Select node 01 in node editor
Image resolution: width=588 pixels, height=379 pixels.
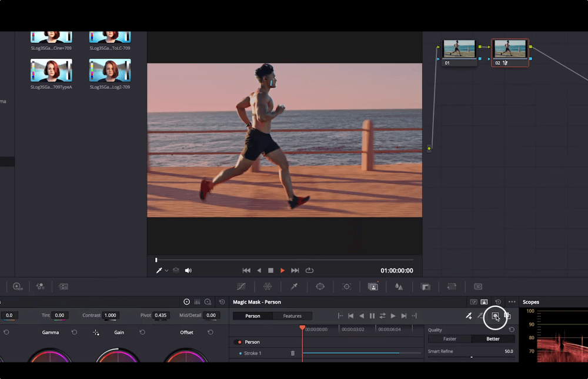(459, 53)
